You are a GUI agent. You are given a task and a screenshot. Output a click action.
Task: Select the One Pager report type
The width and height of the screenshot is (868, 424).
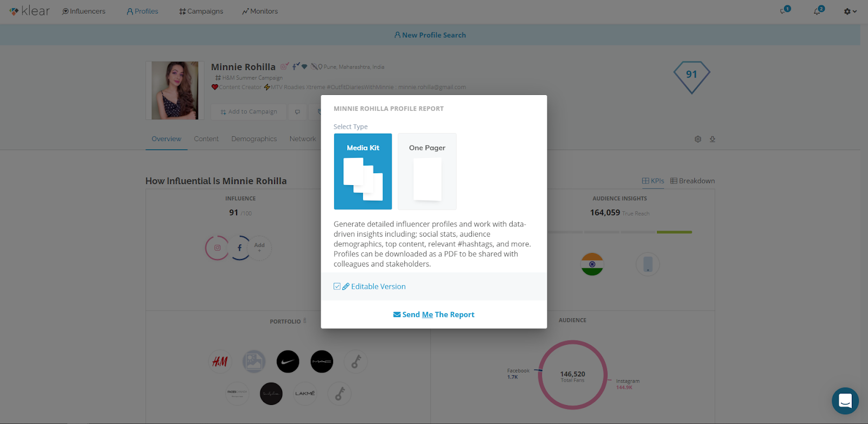427,172
